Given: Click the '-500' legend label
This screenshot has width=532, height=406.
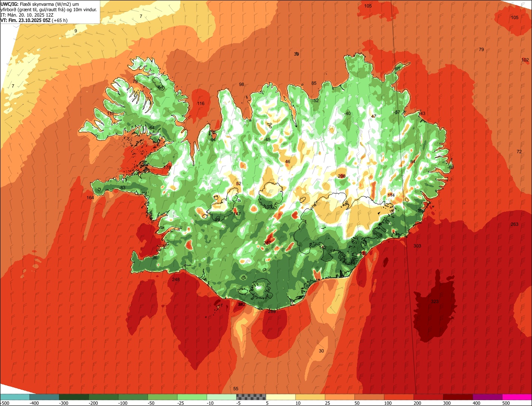Looking at the screenshot, I should point(5,403).
